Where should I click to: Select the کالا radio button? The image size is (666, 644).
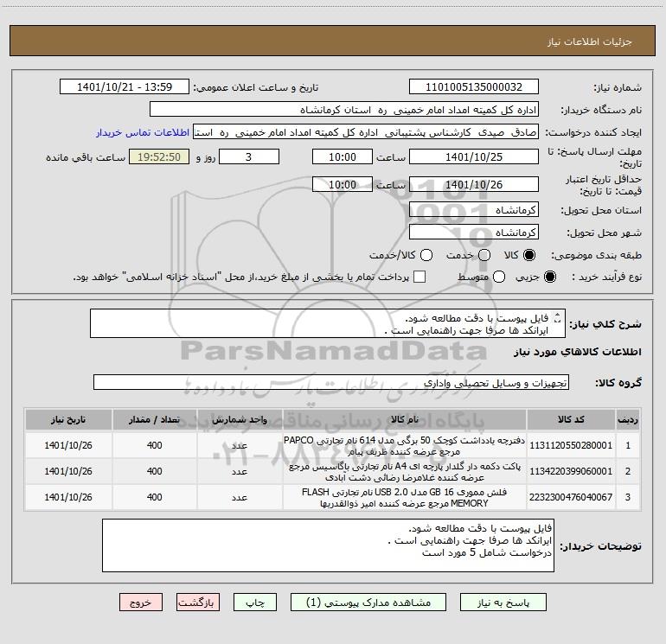[x=529, y=255]
